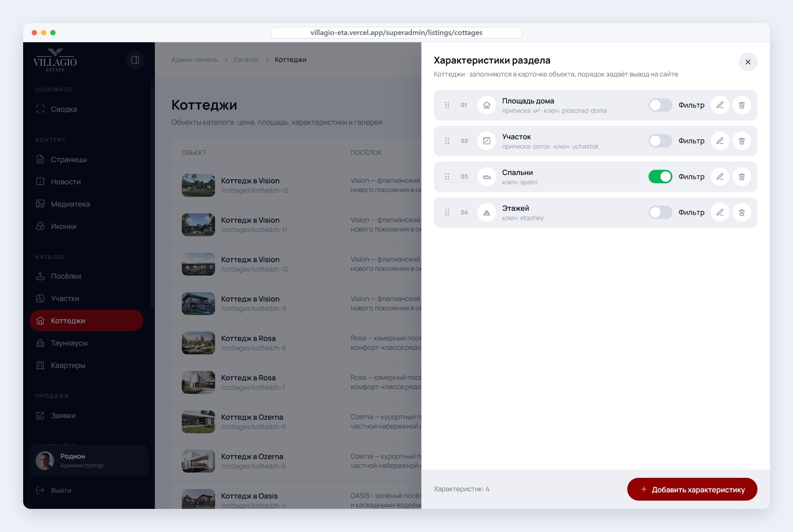793x532 pixels.
Task: Edit the Участок characteristic
Action: pyautogui.click(x=720, y=141)
